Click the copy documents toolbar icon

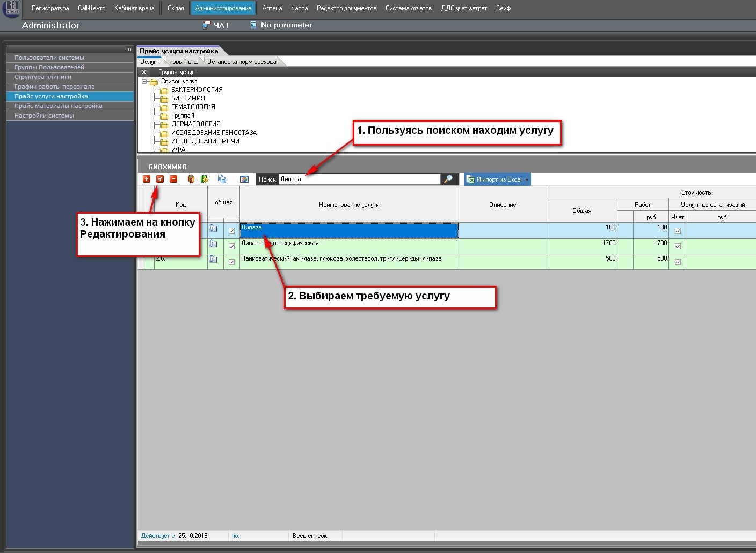pos(222,179)
